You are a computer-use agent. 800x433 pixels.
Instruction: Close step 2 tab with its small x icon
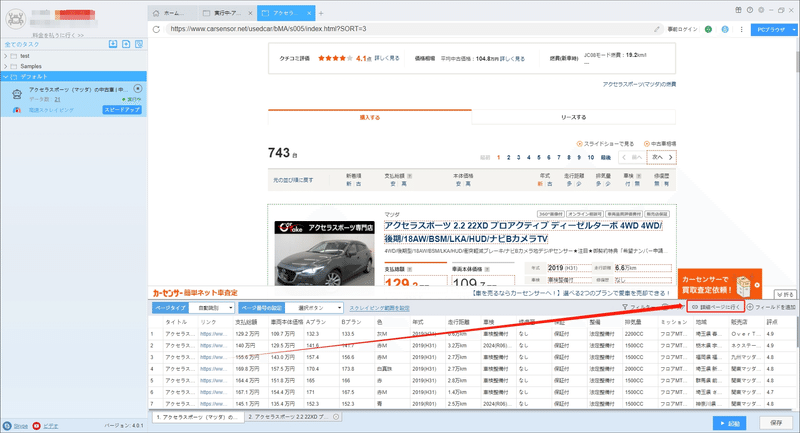[x=336, y=417]
